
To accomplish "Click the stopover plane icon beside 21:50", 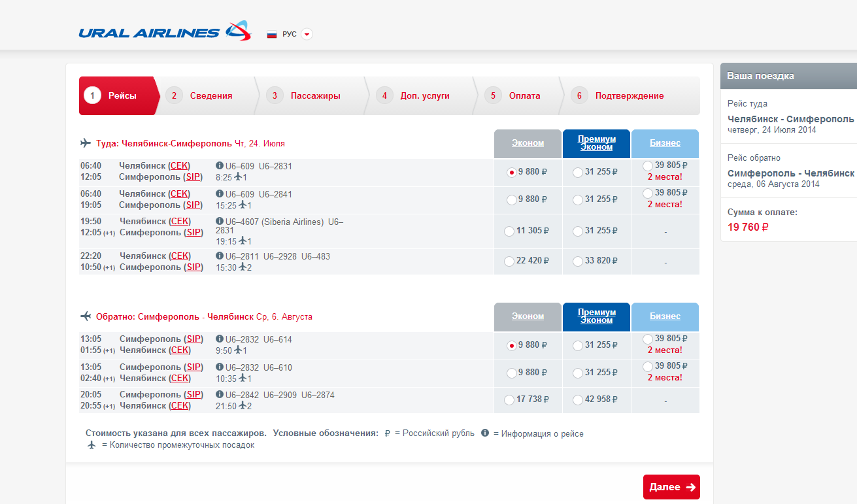I will (243, 405).
